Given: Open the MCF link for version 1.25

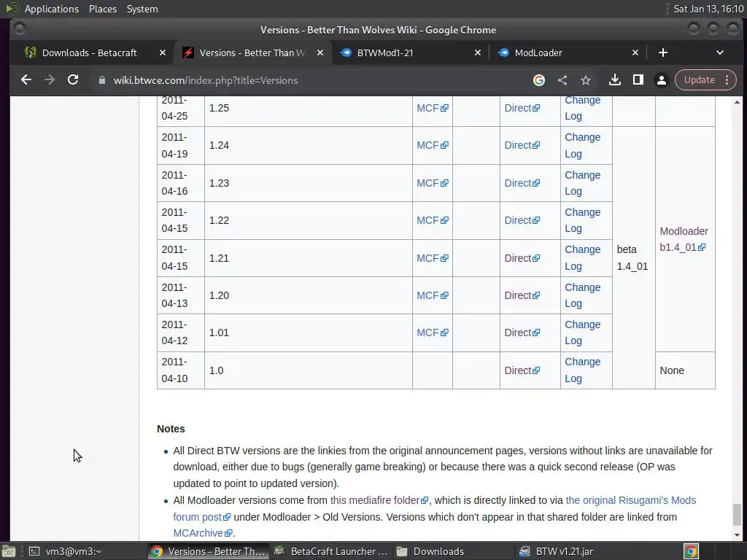Looking at the screenshot, I should (x=432, y=108).
